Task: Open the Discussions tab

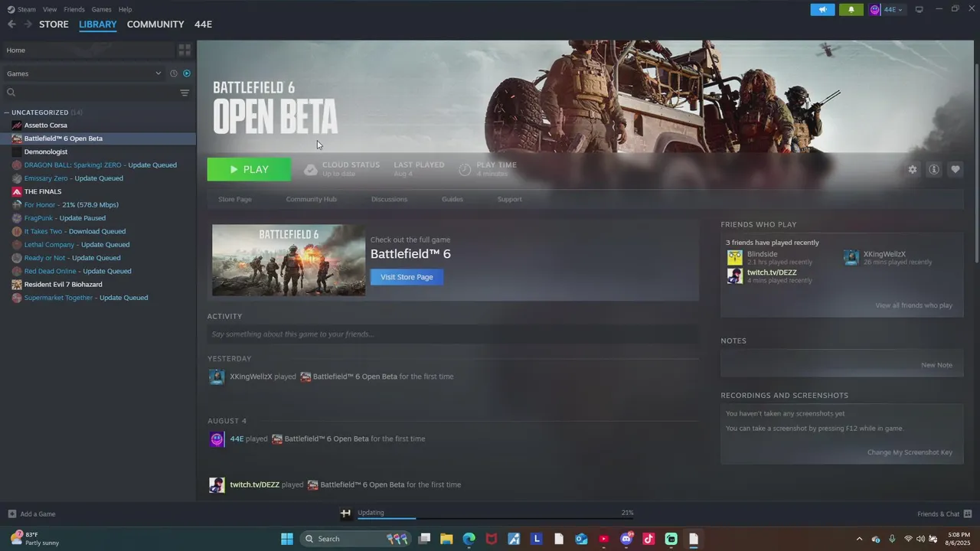Action: [389, 199]
